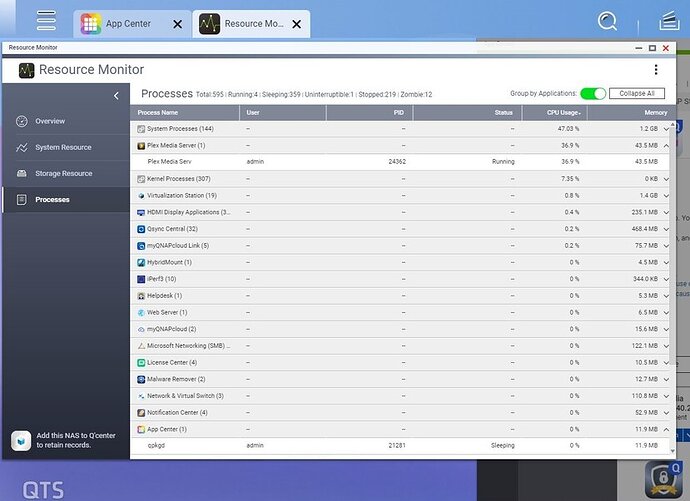
Task: Sort by the PID column header
Action: tap(369, 113)
